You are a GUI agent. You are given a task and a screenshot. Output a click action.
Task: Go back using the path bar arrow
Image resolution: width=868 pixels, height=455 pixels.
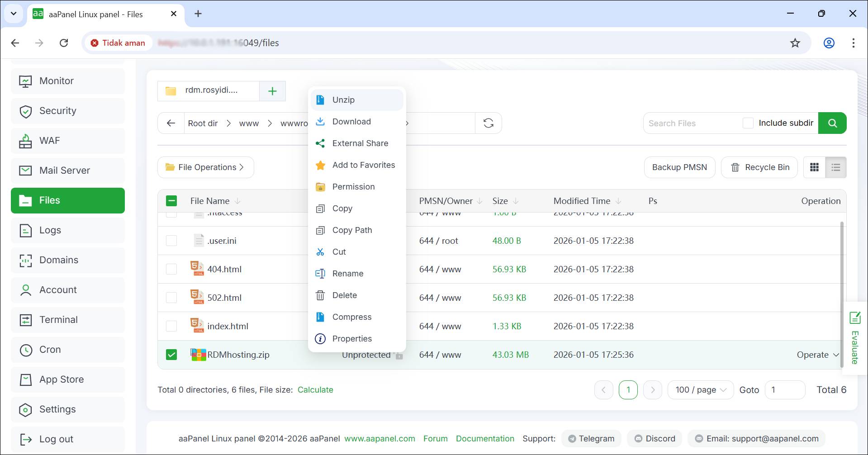[171, 123]
